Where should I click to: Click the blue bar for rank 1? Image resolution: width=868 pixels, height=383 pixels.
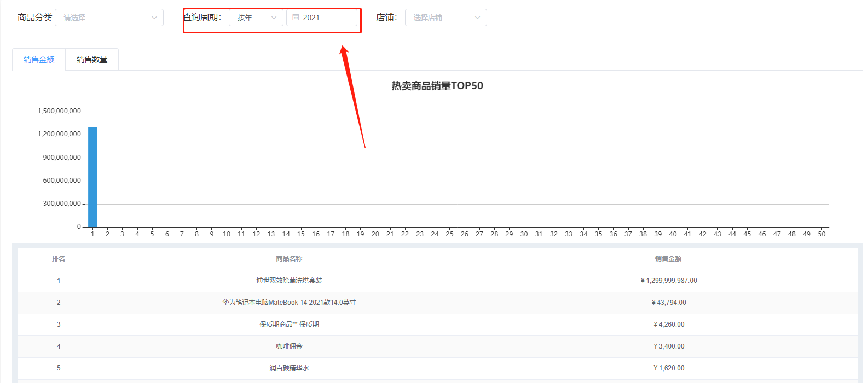92,177
